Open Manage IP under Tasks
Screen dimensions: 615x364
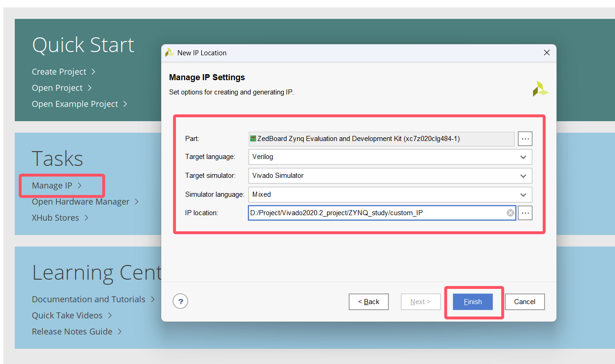57,186
